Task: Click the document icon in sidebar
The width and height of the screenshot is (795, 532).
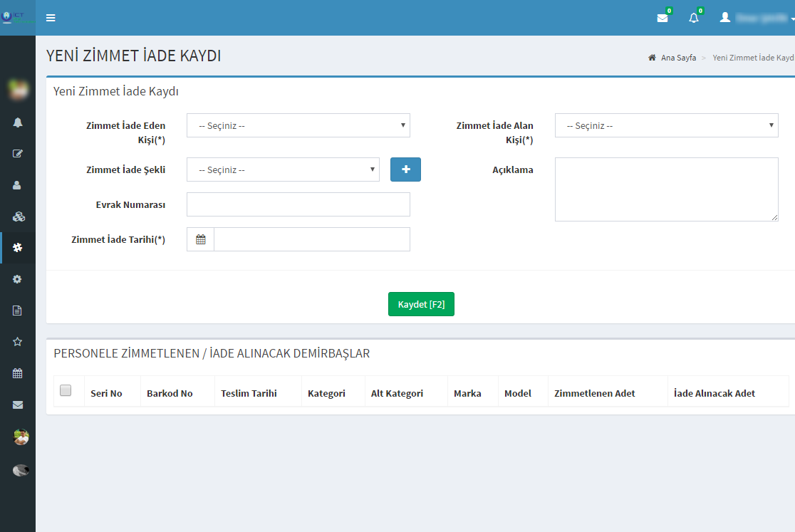Action: pos(18,311)
